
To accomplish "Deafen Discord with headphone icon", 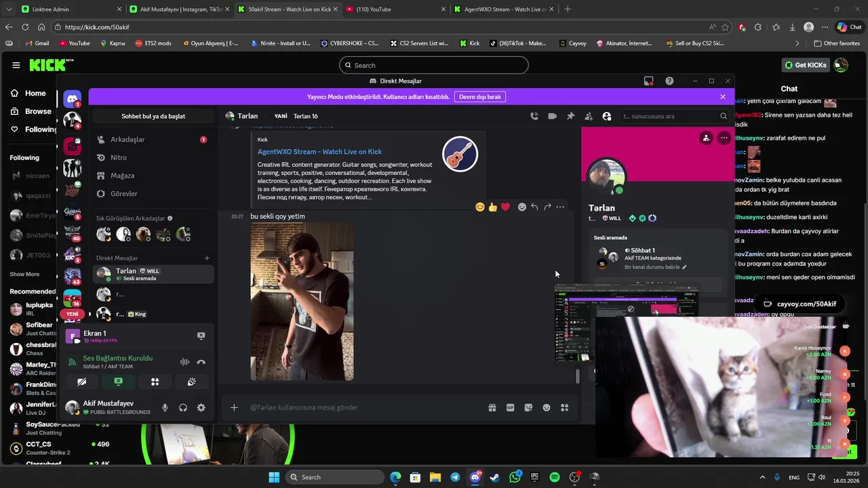I will pos(183,407).
